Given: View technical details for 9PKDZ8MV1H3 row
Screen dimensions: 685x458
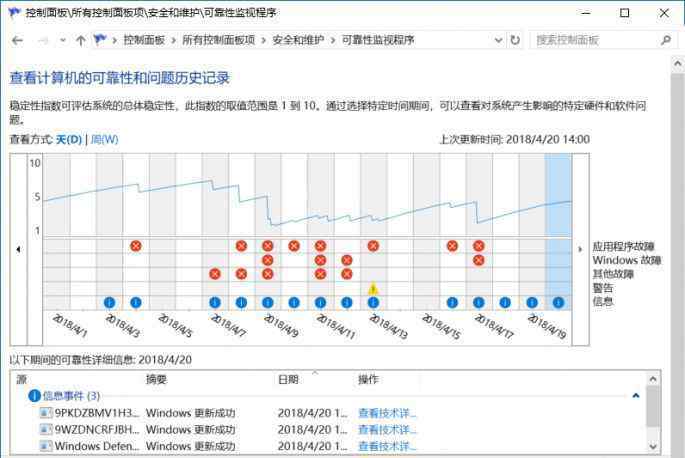Looking at the screenshot, I should tap(387, 413).
